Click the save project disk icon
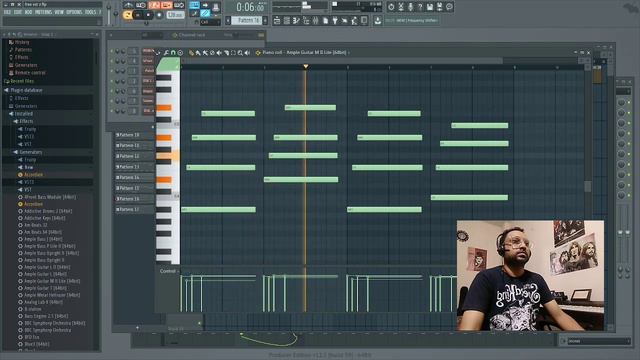The image size is (640, 360). click(429, 7)
